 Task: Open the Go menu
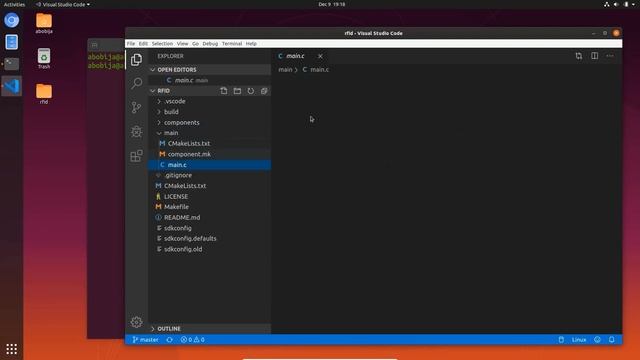(x=196, y=44)
